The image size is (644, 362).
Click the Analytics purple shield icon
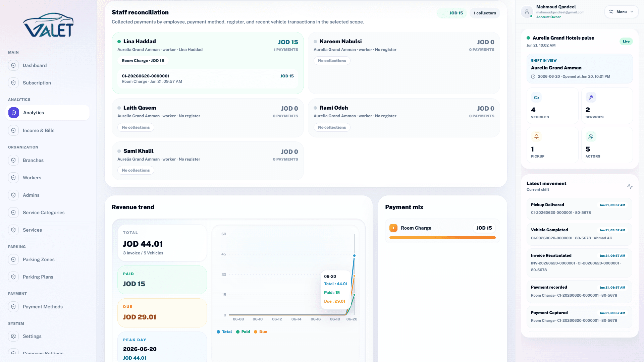point(14,113)
